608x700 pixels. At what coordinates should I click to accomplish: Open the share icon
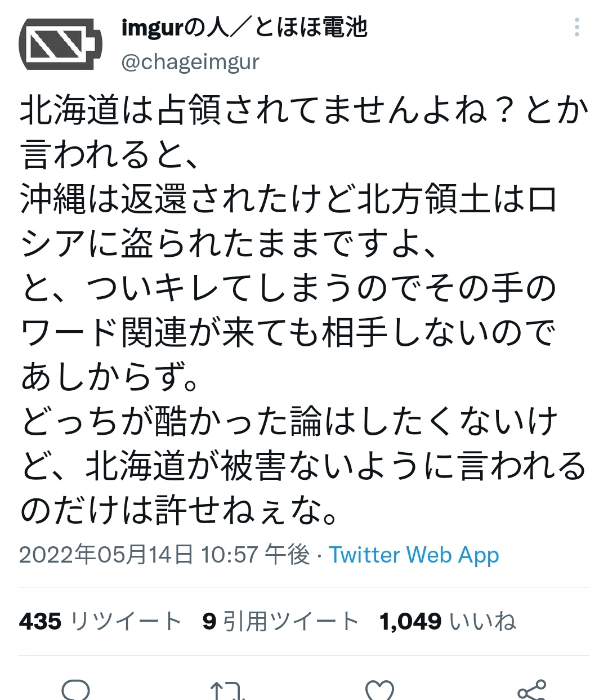[x=531, y=690]
